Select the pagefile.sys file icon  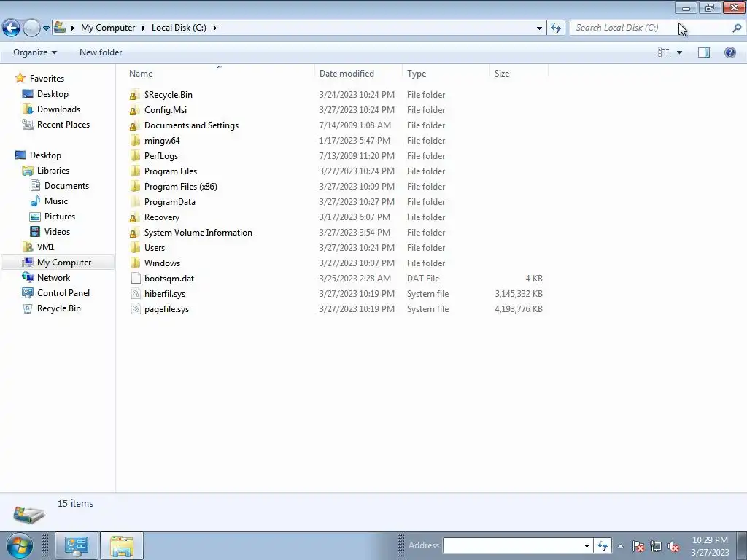tap(136, 309)
